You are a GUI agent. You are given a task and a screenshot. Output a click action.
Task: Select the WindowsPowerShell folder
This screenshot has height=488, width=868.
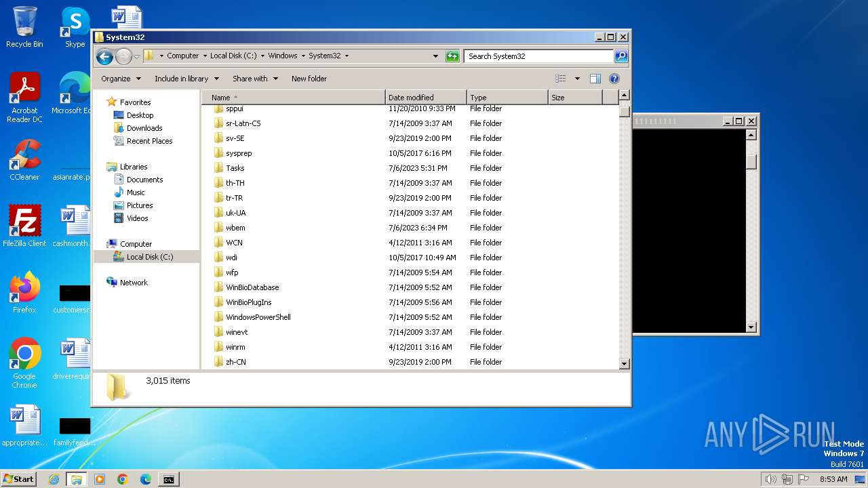pos(258,317)
